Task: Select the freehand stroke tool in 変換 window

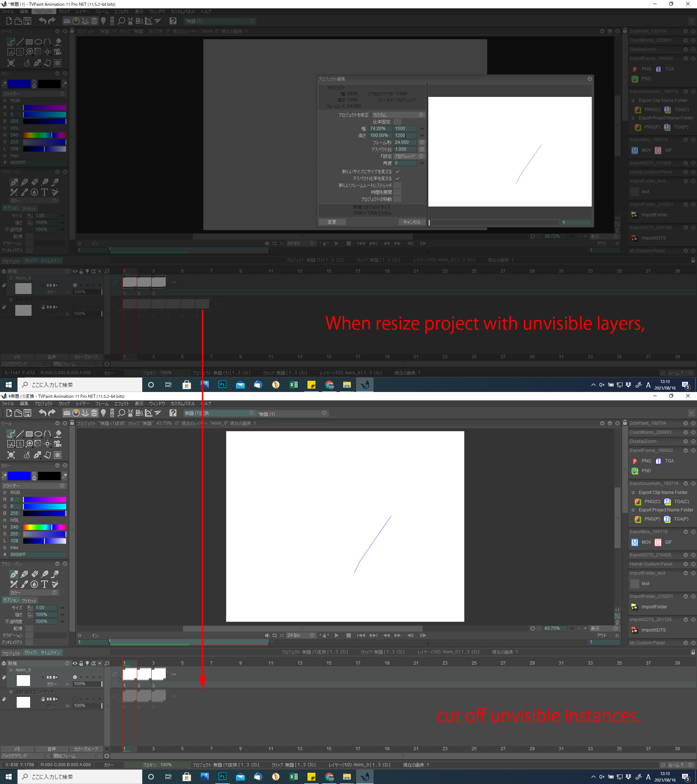Action: point(11,434)
